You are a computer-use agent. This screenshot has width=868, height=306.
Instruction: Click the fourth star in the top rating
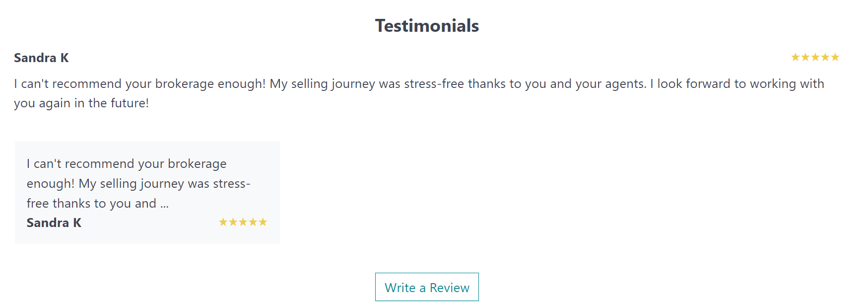click(824, 57)
